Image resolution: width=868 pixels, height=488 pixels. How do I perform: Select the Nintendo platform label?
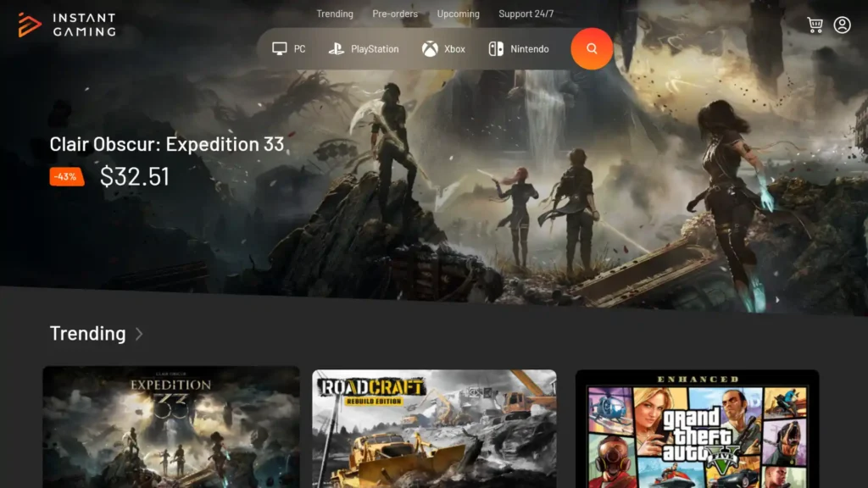click(529, 48)
